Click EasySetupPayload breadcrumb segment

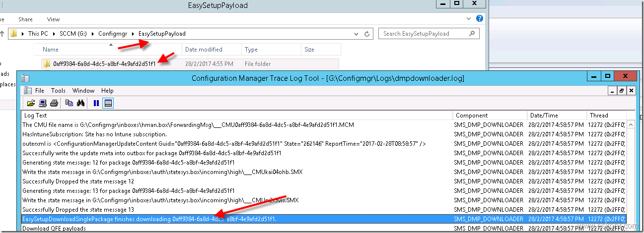click(162, 34)
